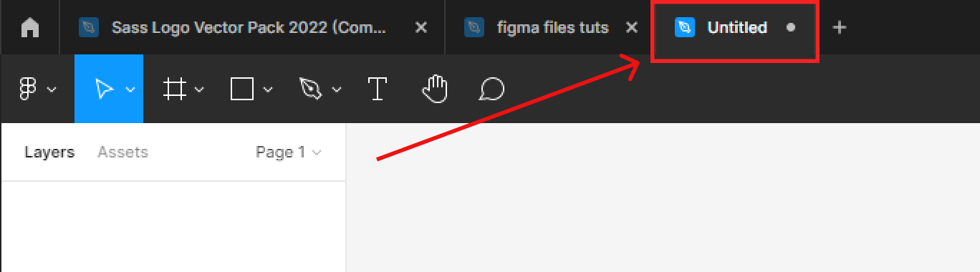Select the Text tool
This screenshot has width=980, height=272.
(x=377, y=89)
